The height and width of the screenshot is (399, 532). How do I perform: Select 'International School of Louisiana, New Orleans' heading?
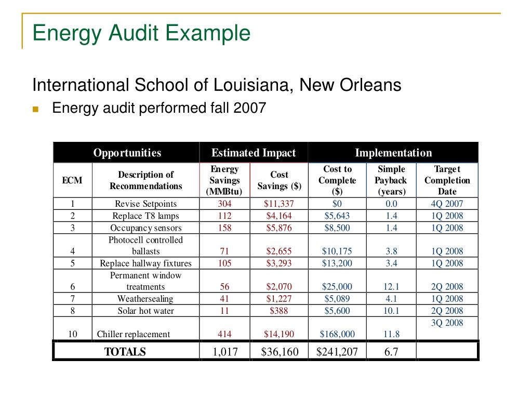[217, 85]
